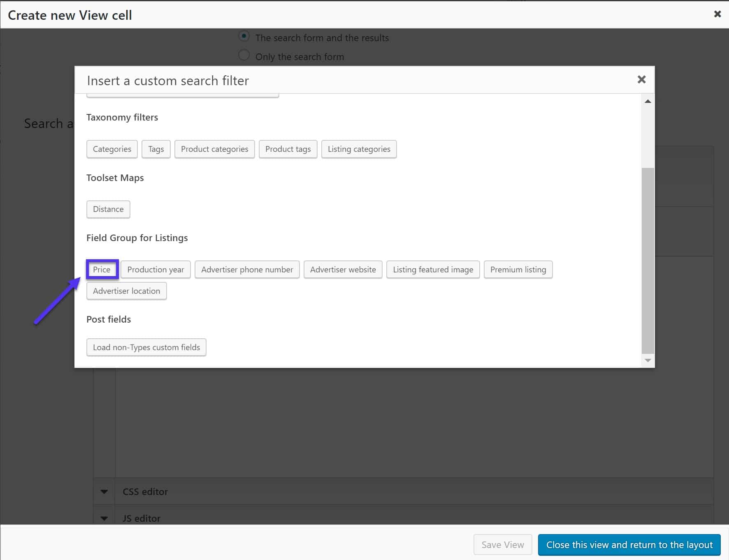The height and width of the screenshot is (560, 729).
Task: Click the scrollbar down arrow
Action: (x=647, y=360)
